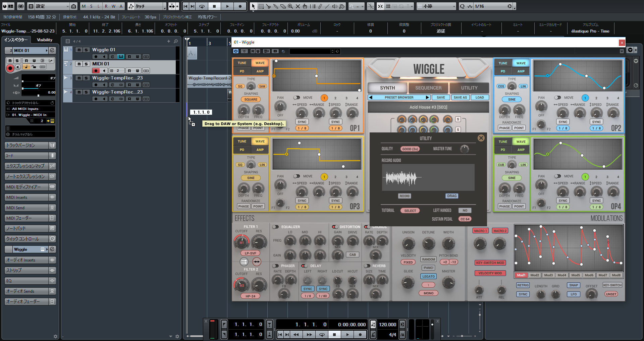Click the MASTER TUNE knob
This screenshot has width=644, height=341.
pos(464,149)
